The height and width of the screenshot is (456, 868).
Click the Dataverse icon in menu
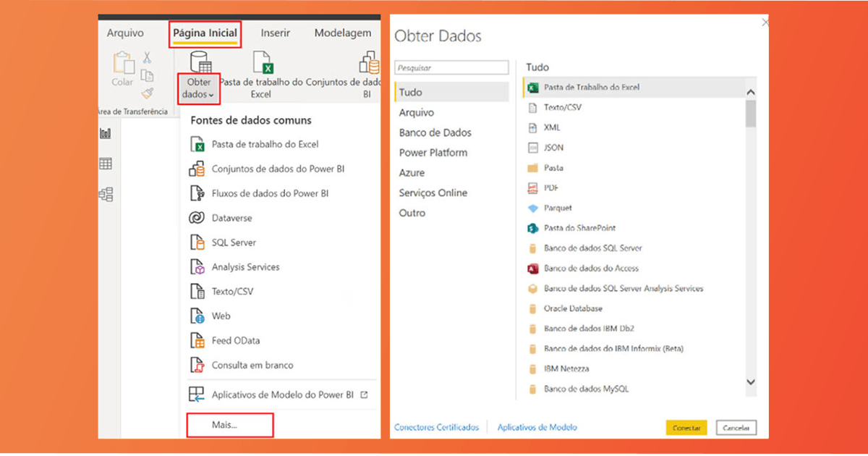pos(197,218)
